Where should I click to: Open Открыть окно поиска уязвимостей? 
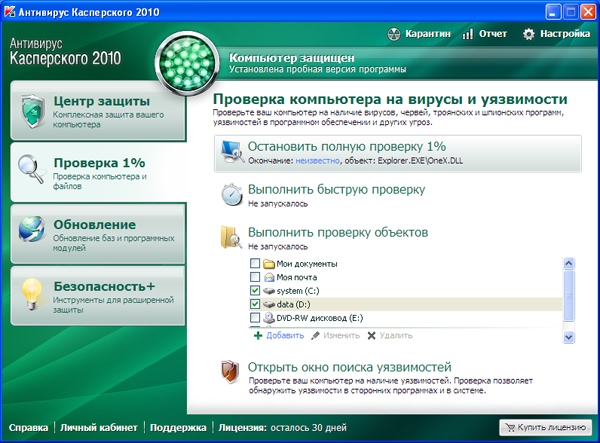[350, 367]
